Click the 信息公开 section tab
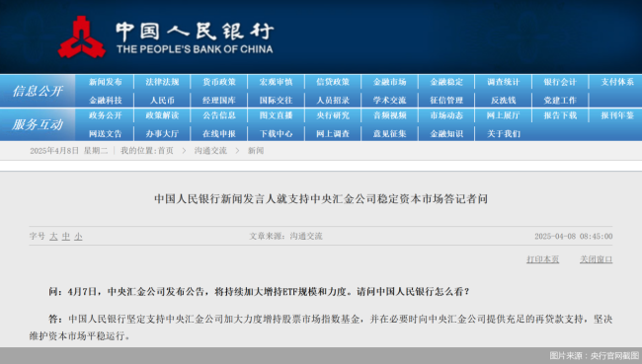The image size is (642, 364). coord(38,91)
